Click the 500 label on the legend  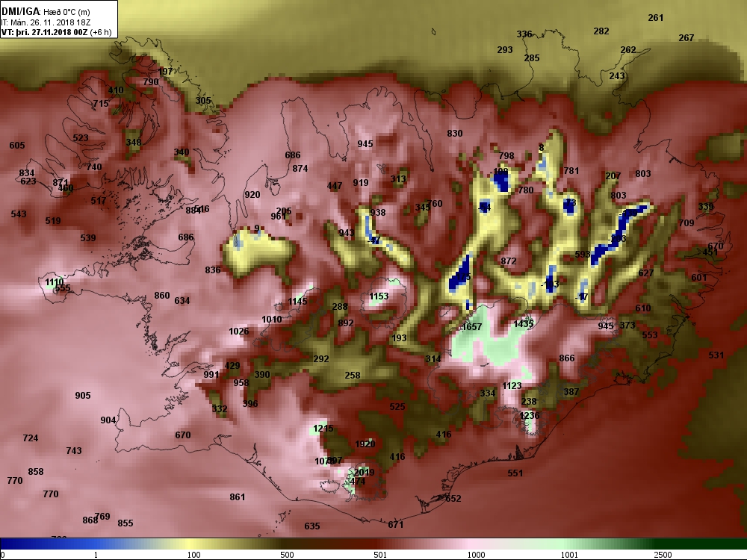coord(287,555)
